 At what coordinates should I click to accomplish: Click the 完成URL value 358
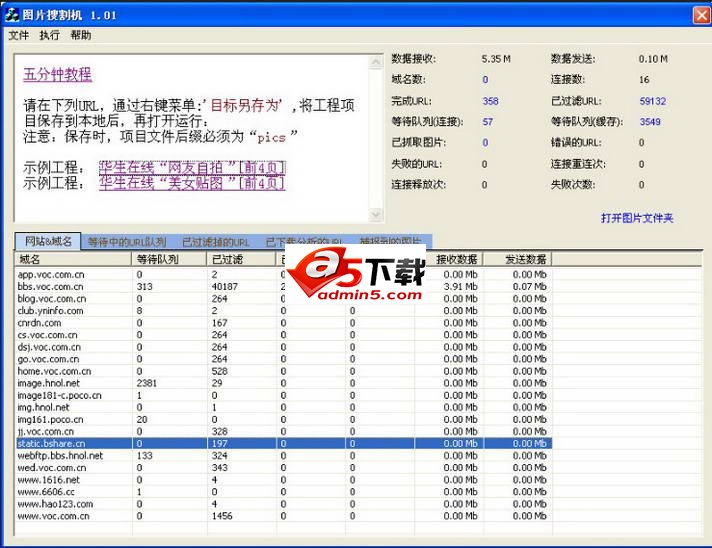click(x=490, y=101)
